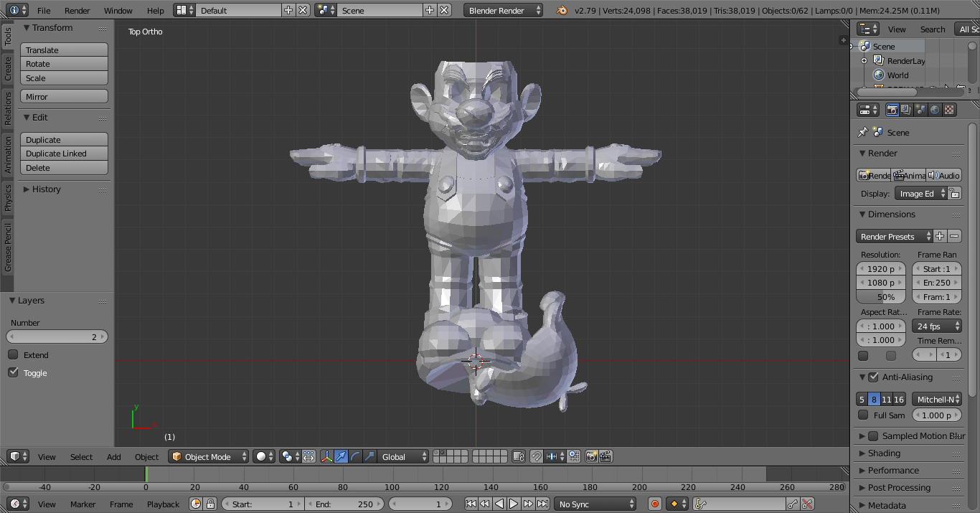Open the Render properties tab (camera icon)
This screenshot has width=980, height=513.
click(892, 110)
